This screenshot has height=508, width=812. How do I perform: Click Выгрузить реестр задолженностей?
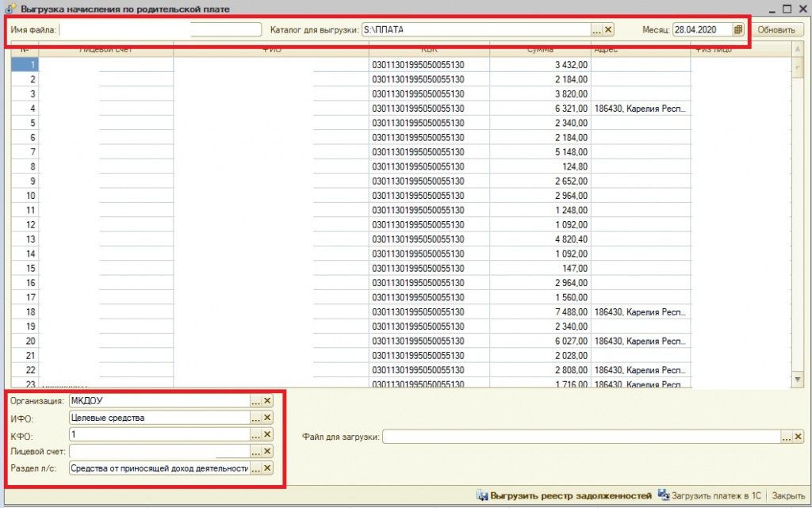565,495
